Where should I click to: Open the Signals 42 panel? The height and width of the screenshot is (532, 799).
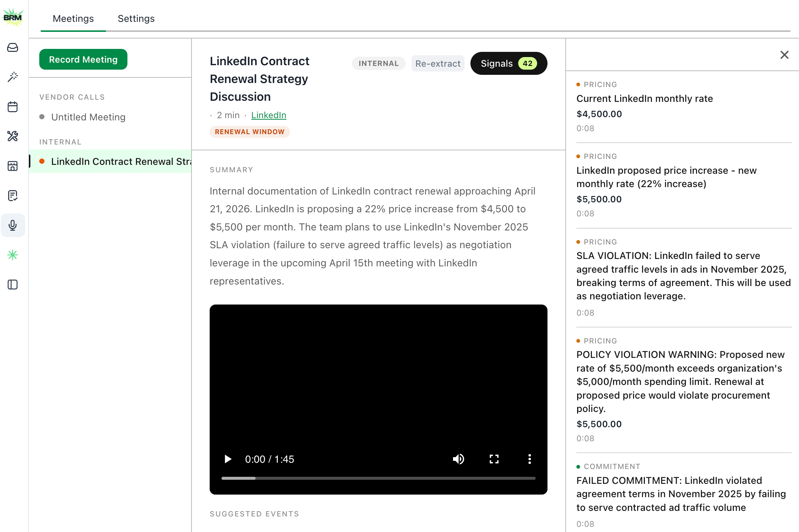(508, 63)
